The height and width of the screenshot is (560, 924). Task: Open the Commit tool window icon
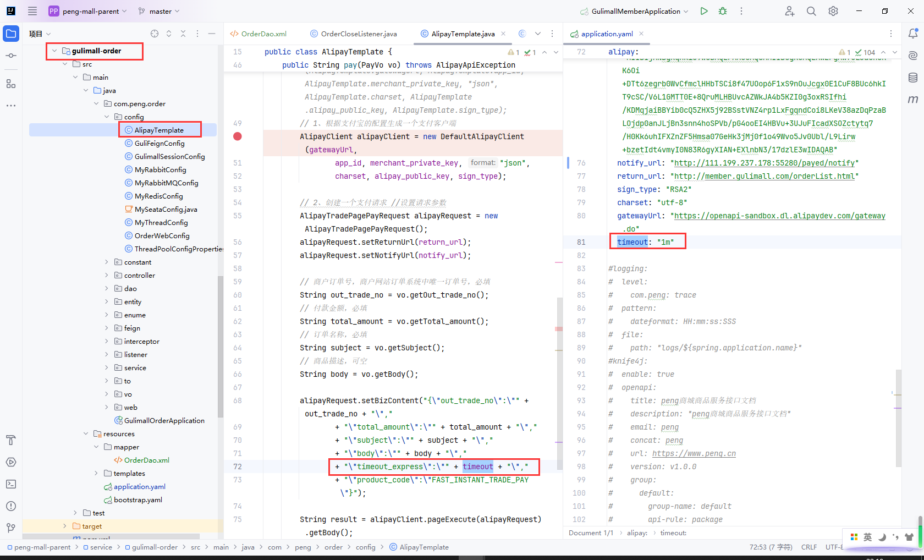click(x=11, y=56)
